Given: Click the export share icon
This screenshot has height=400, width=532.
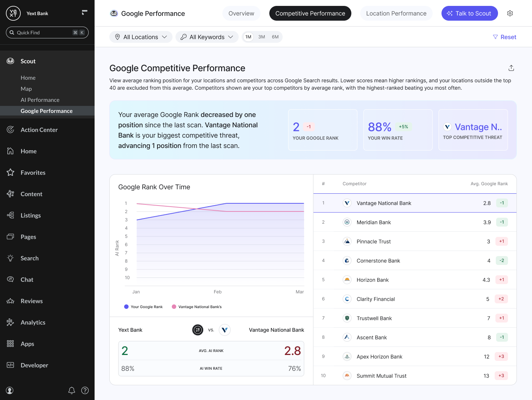Looking at the screenshot, I should [x=511, y=68].
